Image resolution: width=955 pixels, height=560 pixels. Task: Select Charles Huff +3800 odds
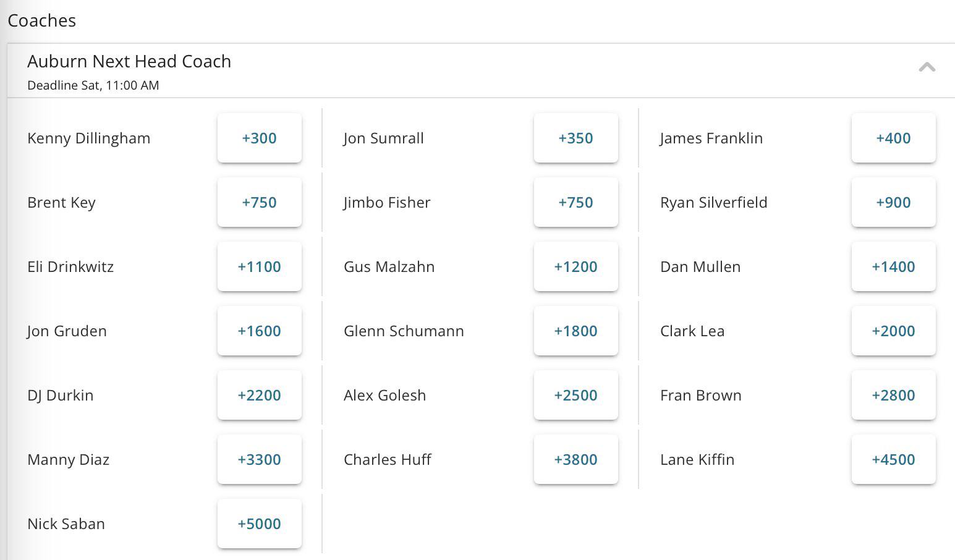click(x=575, y=459)
